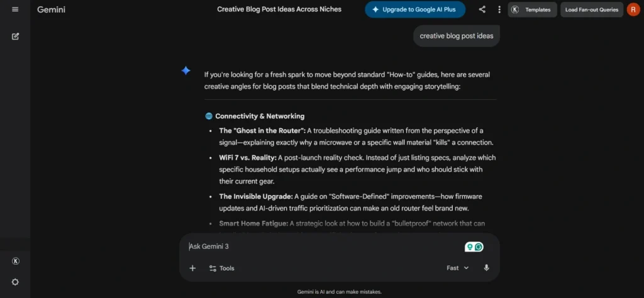Screen dimensions: 644x298
Task: Open Settings with the sidebar gear icon
Action: coord(15,282)
